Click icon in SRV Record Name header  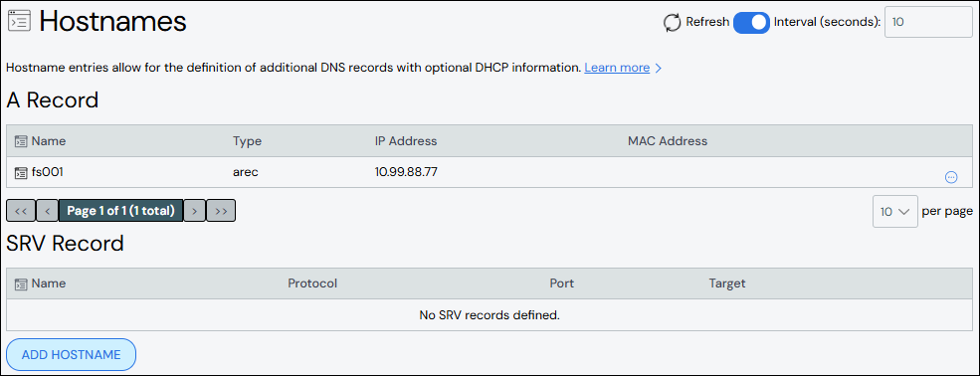21,284
